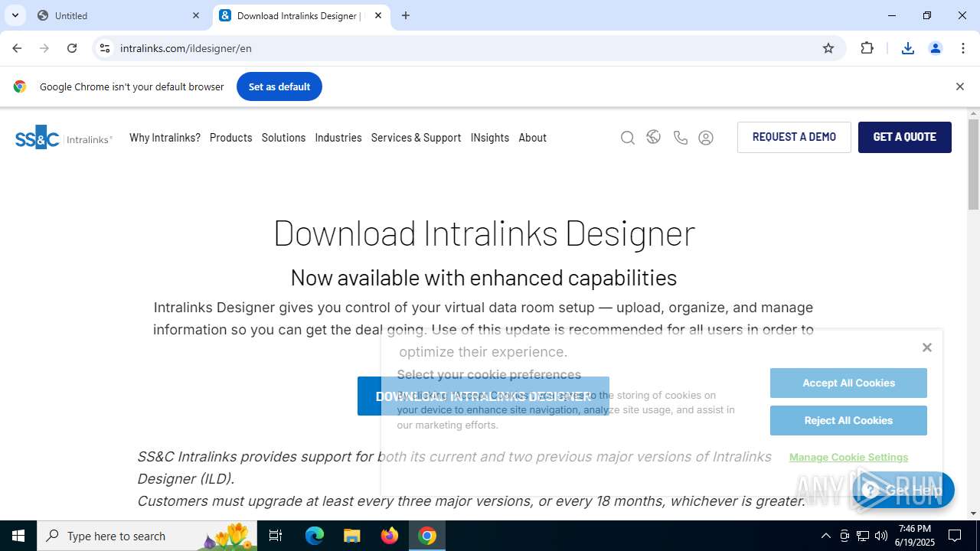980x551 pixels.
Task: Show hidden system tray icons
Action: click(825, 536)
